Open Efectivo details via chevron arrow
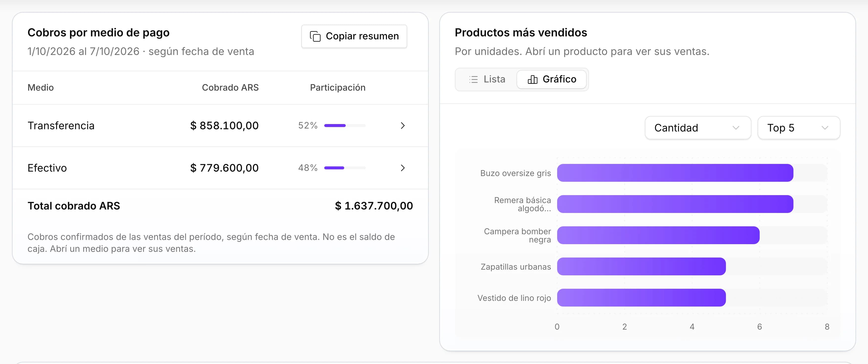 click(403, 168)
